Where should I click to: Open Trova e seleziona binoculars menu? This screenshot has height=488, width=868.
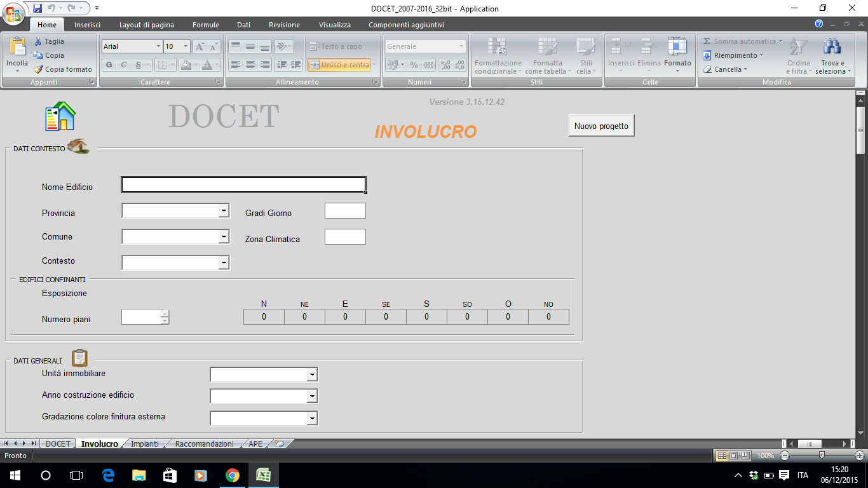832,55
